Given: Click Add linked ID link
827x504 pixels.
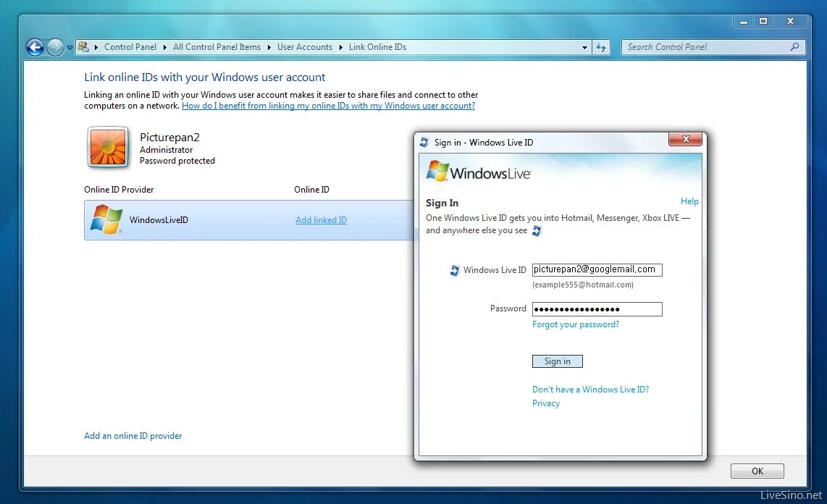Looking at the screenshot, I should click(x=321, y=220).
